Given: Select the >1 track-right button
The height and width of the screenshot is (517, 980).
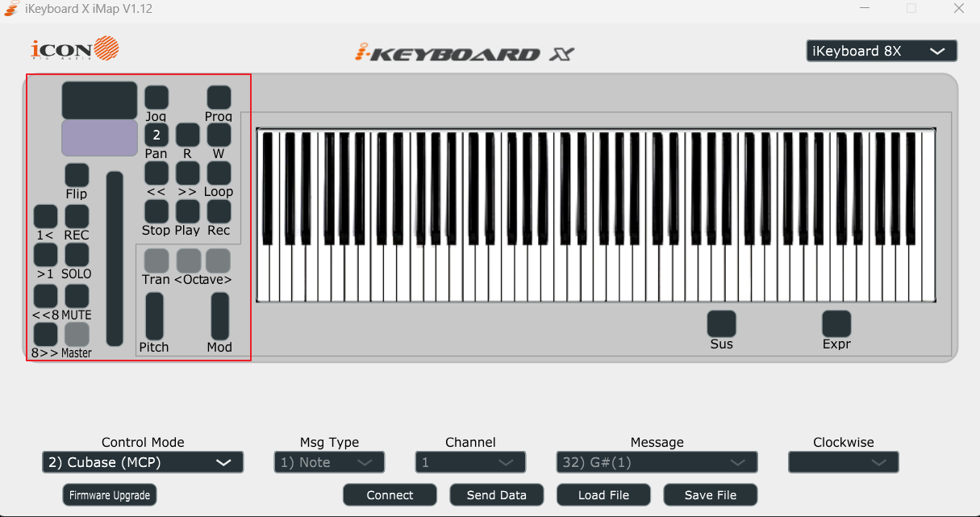Looking at the screenshot, I should (45, 255).
